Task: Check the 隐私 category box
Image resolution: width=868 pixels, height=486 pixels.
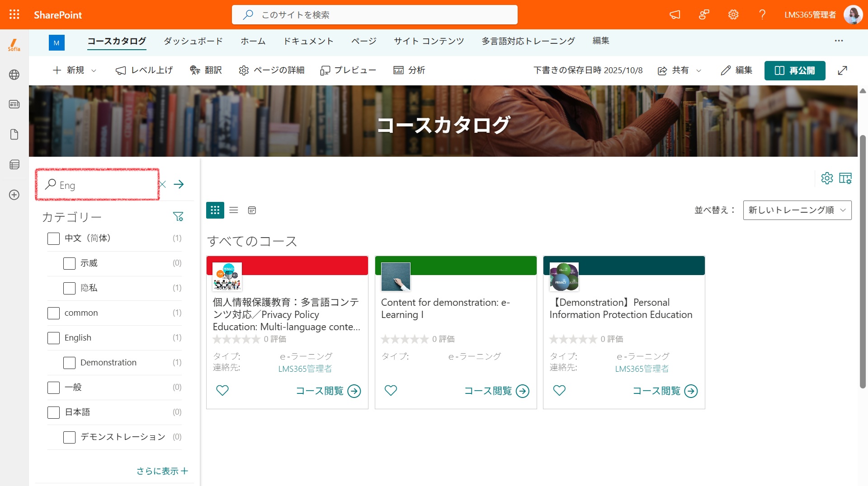Action: coord(69,288)
